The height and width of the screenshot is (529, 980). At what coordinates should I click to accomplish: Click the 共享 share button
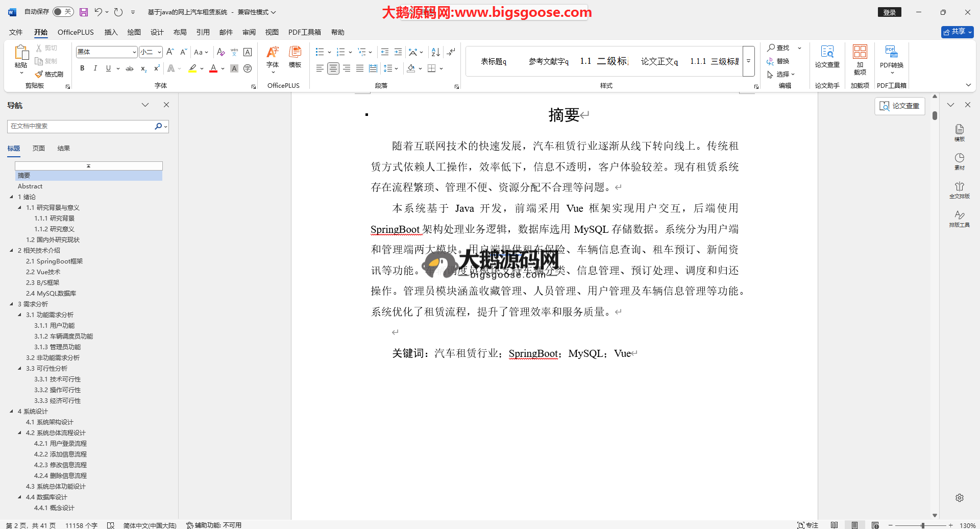click(957, 32)
